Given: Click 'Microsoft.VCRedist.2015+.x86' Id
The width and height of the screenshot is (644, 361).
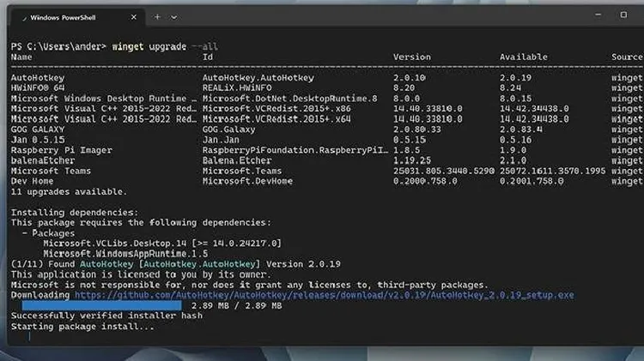Looking at the screenshot, I should coord(276,109).
